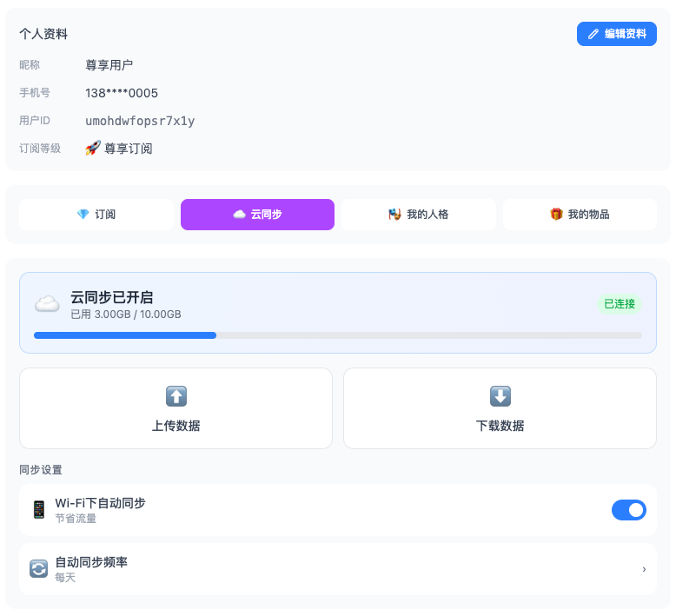Click the 昵称 field label
Image resolution: width=676 pixels, height=616 pixels.
30,65
